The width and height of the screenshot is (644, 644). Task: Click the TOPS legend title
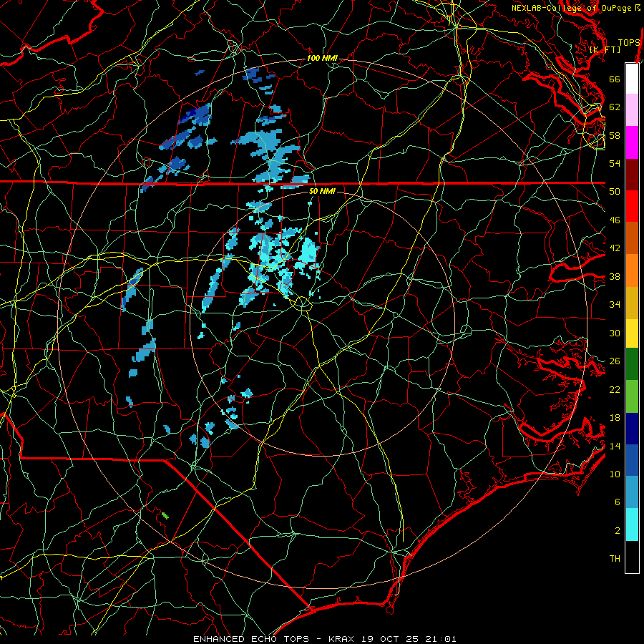pyautogui.click(x=629, y=43)
